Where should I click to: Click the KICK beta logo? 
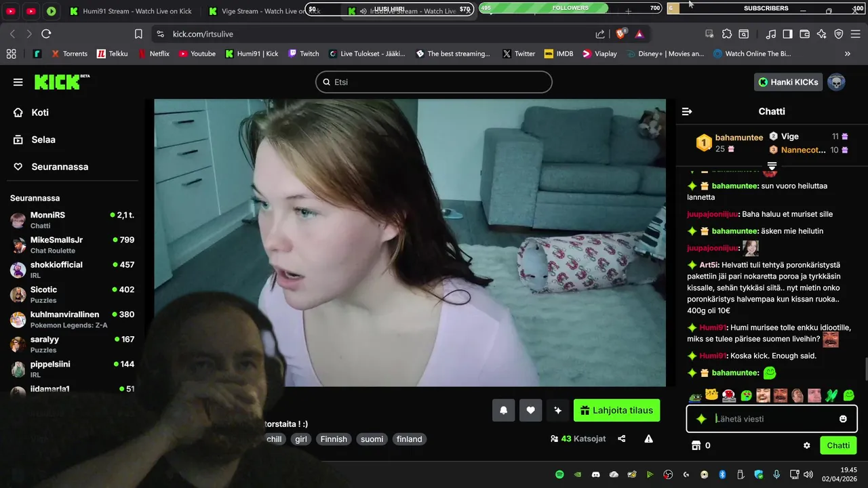click(x=62, y=82)
